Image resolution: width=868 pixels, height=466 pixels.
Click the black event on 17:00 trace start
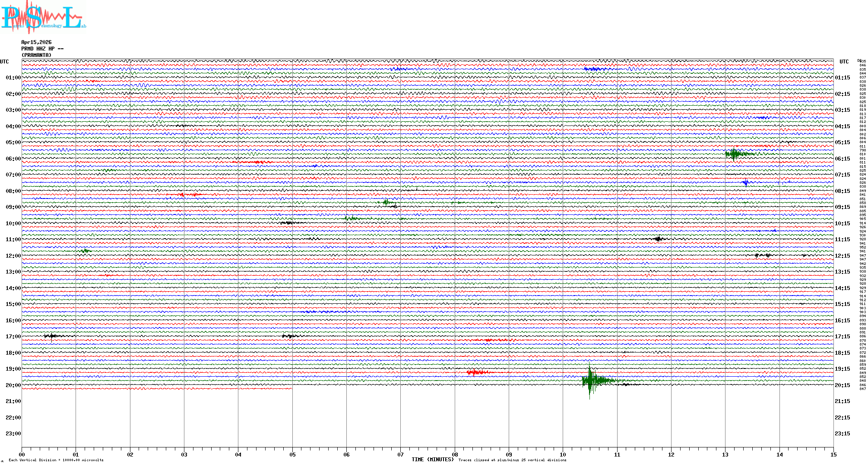(x=52, y=336)
